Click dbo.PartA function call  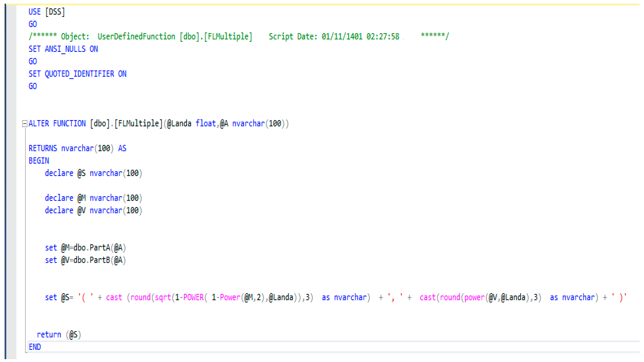tap(91, 248)
